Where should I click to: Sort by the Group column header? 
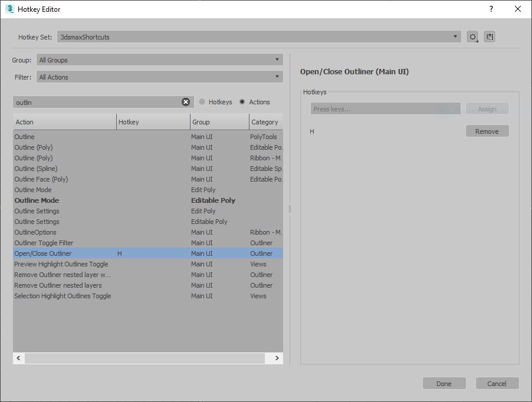pos(220,122)
